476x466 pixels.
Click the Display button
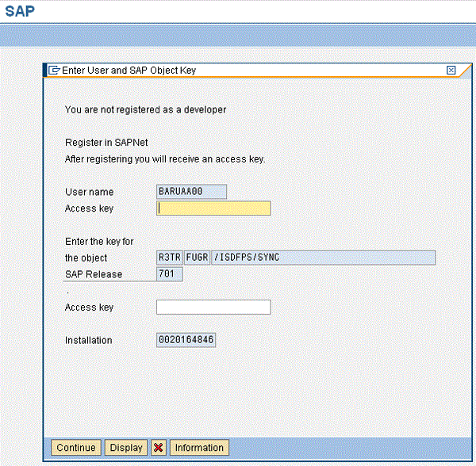[126, 448]
